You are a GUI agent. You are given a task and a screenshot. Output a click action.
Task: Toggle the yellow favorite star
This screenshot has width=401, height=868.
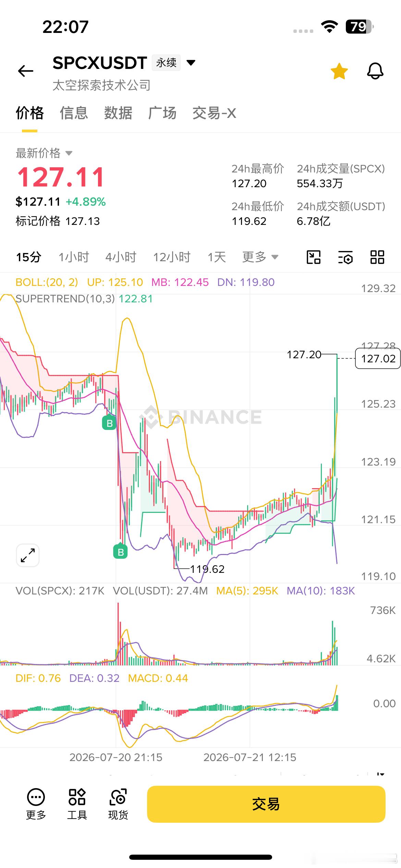point(339,71)
